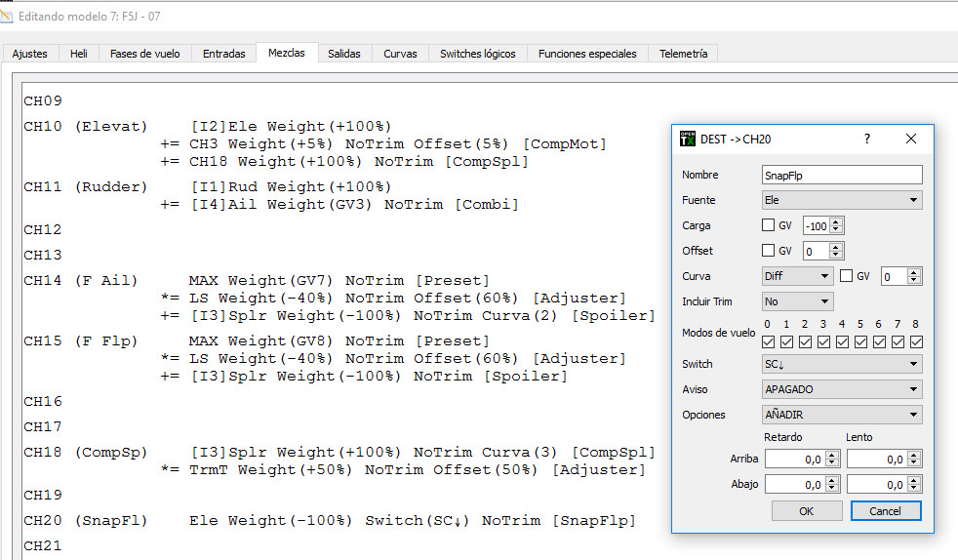Expand the Curva type dropdown showing Diff
This screenshot has height=560, width=958.
(797, 276)
